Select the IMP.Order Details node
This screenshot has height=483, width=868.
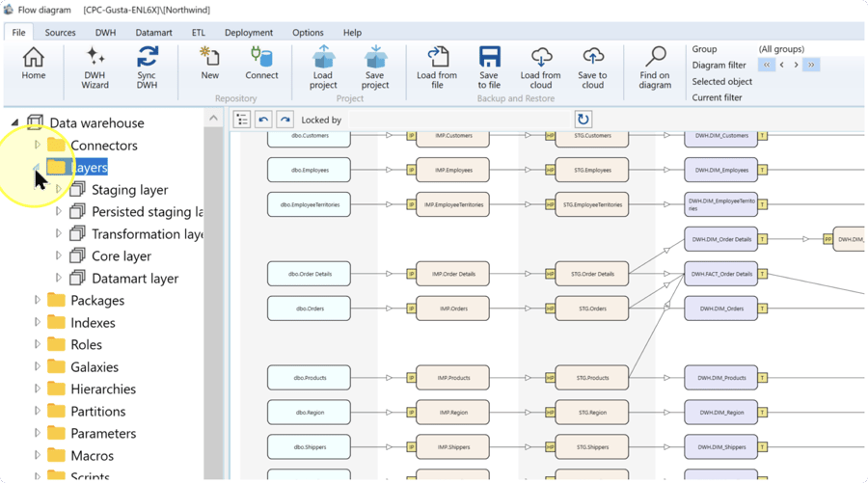453,274
